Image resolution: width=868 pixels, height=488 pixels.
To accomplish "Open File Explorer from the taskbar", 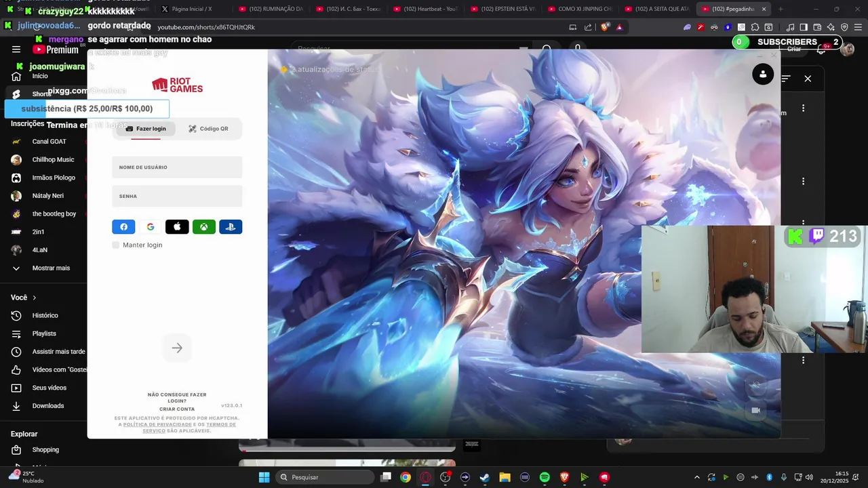I will click(x=505, y=477).
